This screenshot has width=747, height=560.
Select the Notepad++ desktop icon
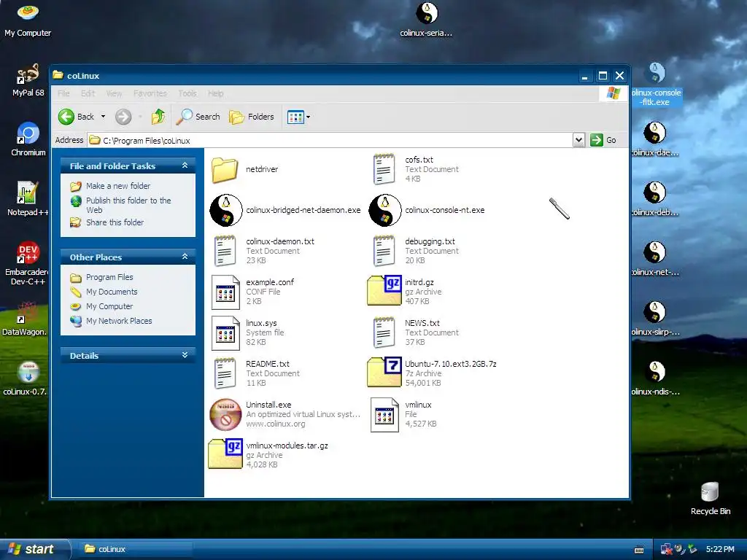[x=28, y=198]
